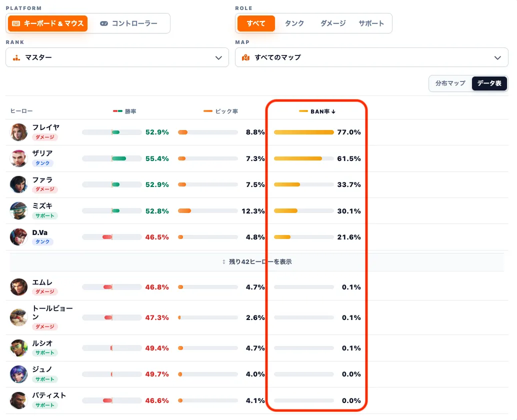Click バティスト hero name
Image resolution: width=517 pixels, height=420 pixels.
[x=49, y=395]
